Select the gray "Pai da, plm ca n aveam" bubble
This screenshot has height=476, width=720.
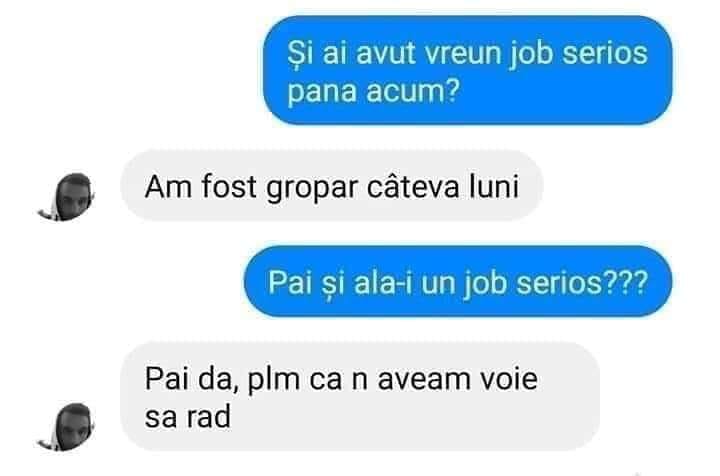point(360,396)
